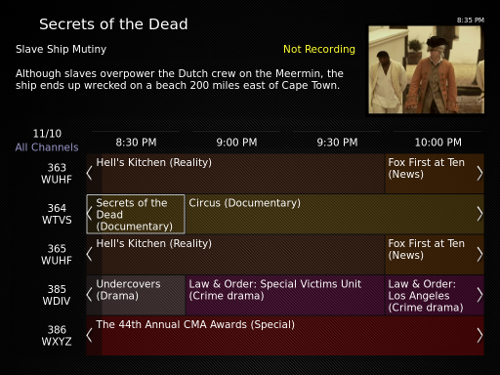Click right arrow on 364 WTVS row
Image resolution: width=500 pixels, height=375 pixels.
click(480, 214)
